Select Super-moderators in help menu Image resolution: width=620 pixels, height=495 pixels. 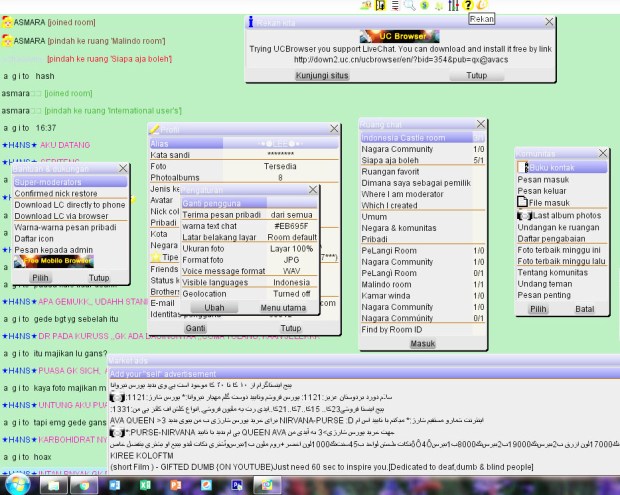pyautogui.click(x=70, y=182)
